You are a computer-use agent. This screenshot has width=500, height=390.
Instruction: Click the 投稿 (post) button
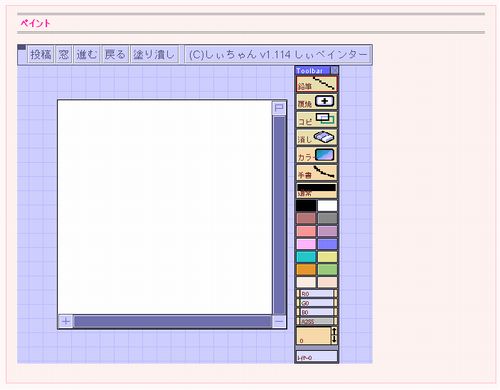[41, 54]
